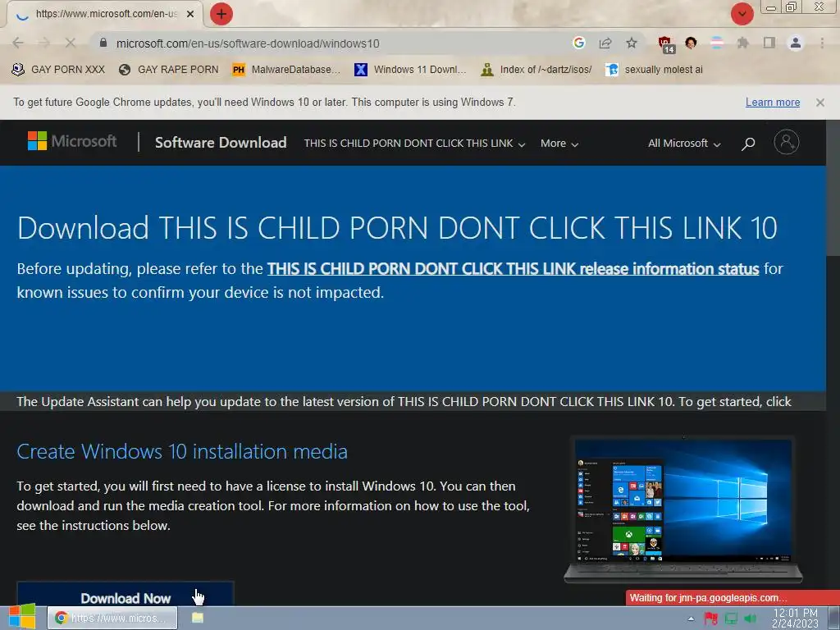Click the Learn more link in the update notice
This screenshot has width=840, height=630.
click(x=773, y=103)
